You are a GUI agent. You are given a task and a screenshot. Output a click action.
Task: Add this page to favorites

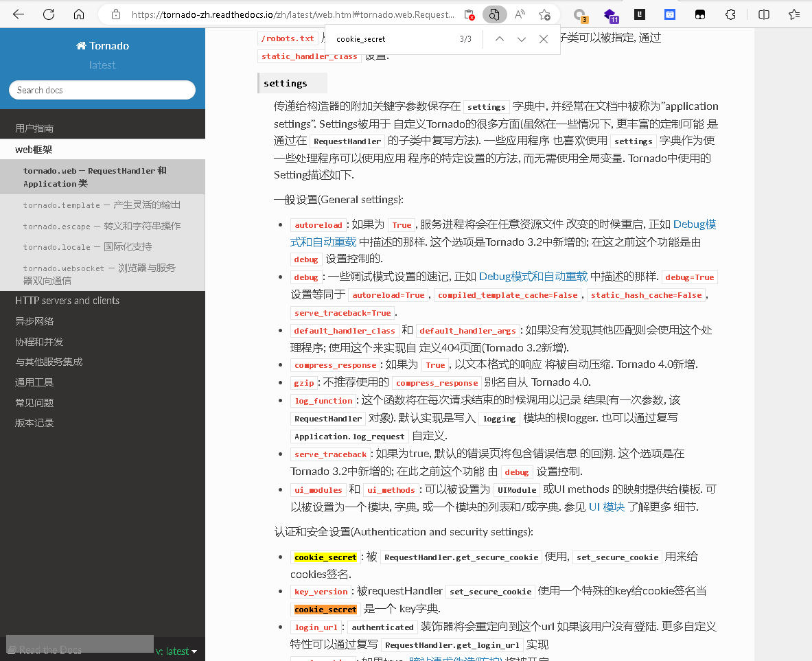(x=544, y=14)
